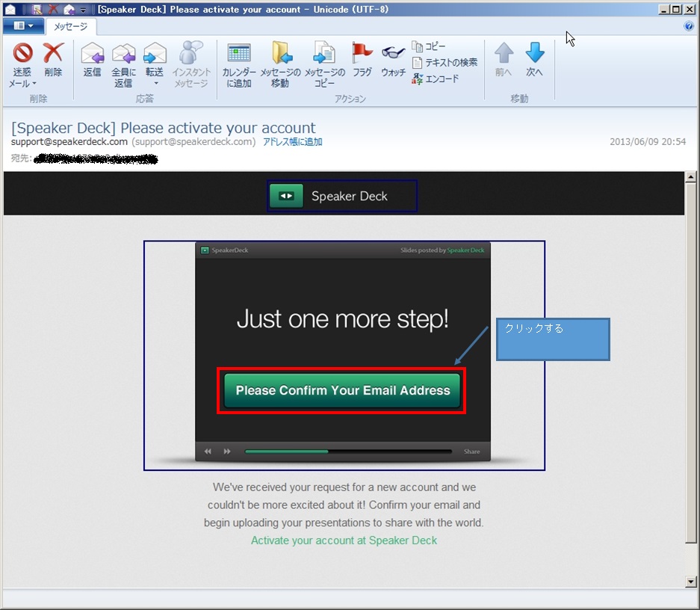Click the red X in the title bar quick access toolbar
This screenshot has width=700, height=610.
53,10
